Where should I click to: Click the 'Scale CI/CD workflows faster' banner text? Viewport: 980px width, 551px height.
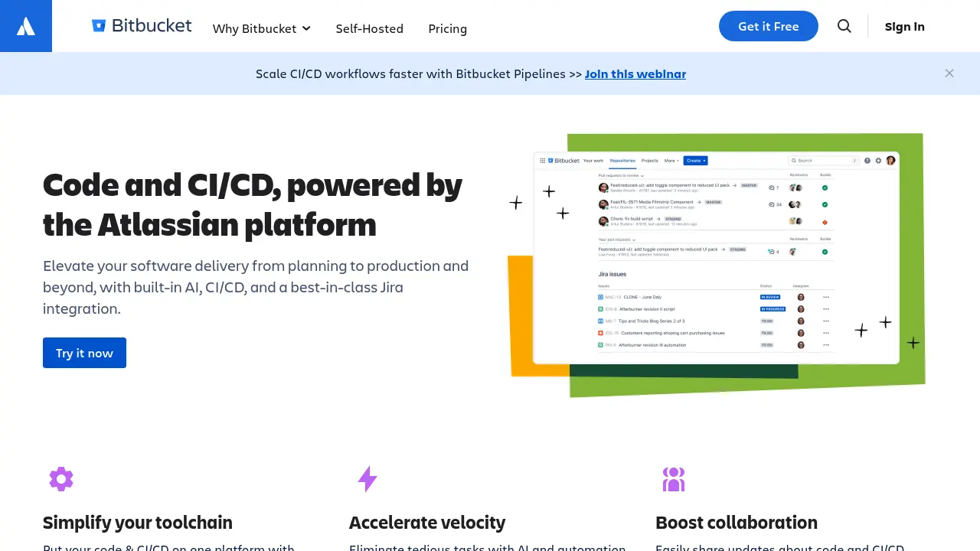(419, 74)
